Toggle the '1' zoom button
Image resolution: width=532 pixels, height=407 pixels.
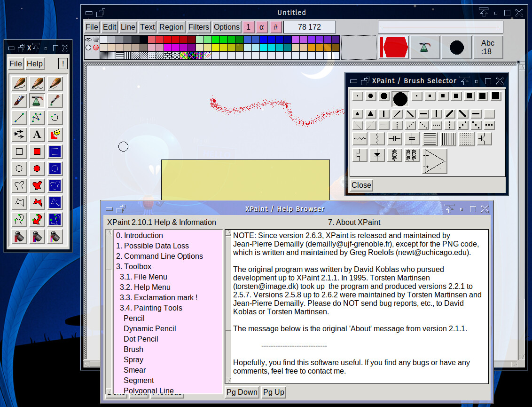[248, 27]
